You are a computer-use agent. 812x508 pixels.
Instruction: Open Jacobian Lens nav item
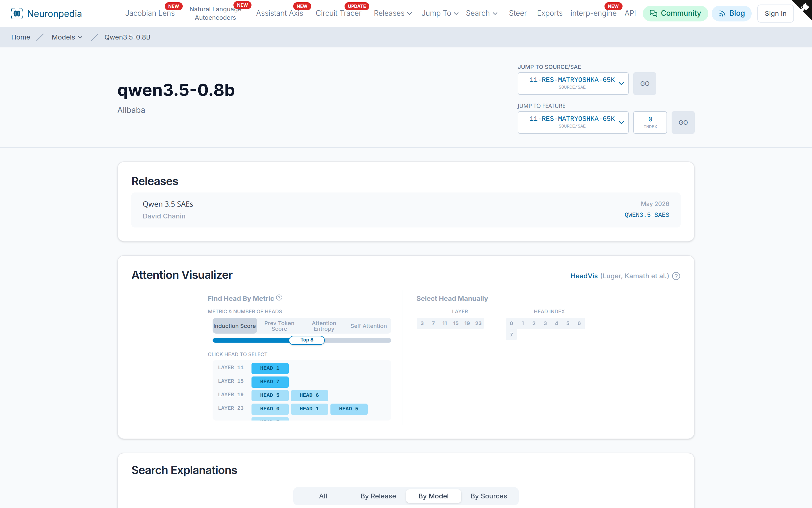coord(150,14)
